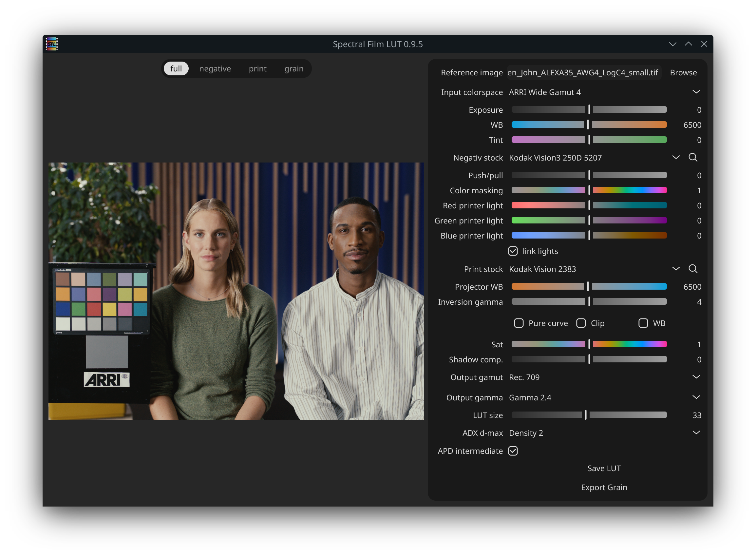
Task: Click the Reference image path field
Action: [x=584, y=72]
